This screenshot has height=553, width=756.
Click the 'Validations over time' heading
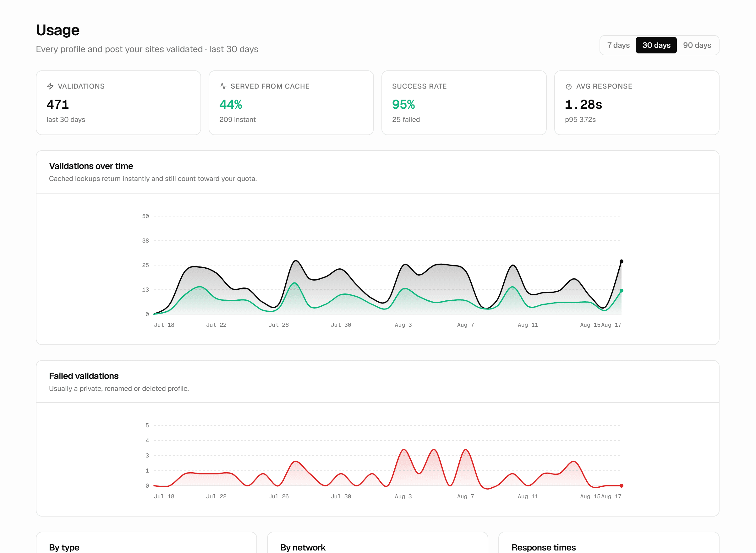coord(91,166)
